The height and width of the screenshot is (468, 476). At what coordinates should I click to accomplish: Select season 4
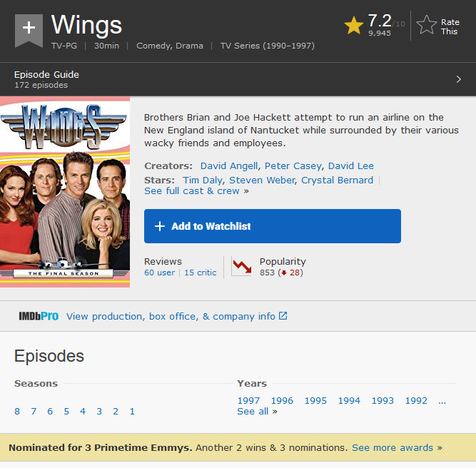(x=83, y=412)
